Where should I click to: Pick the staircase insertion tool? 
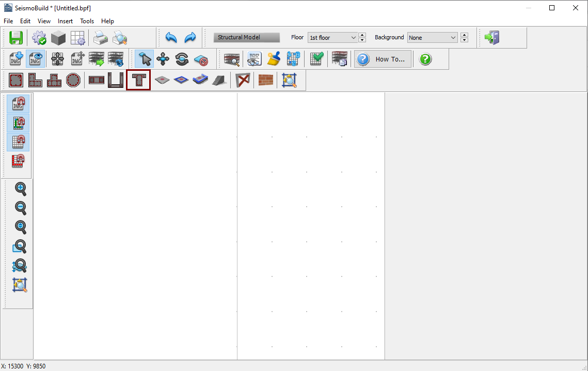(219, 80)
